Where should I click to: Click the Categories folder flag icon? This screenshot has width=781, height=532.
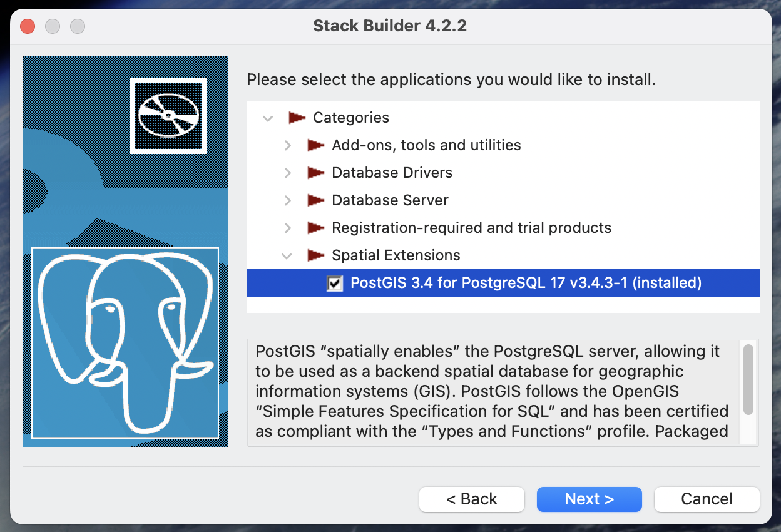[297, 118]
